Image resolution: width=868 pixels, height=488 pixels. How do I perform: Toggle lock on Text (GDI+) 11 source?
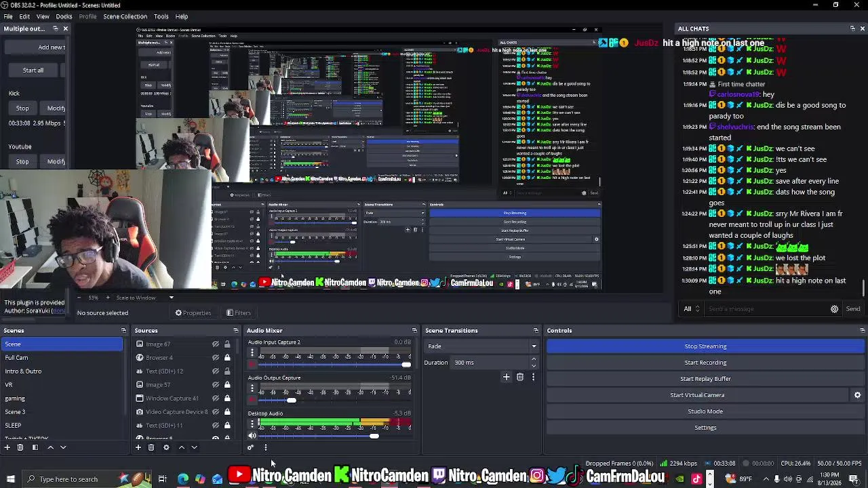(227, 426)
